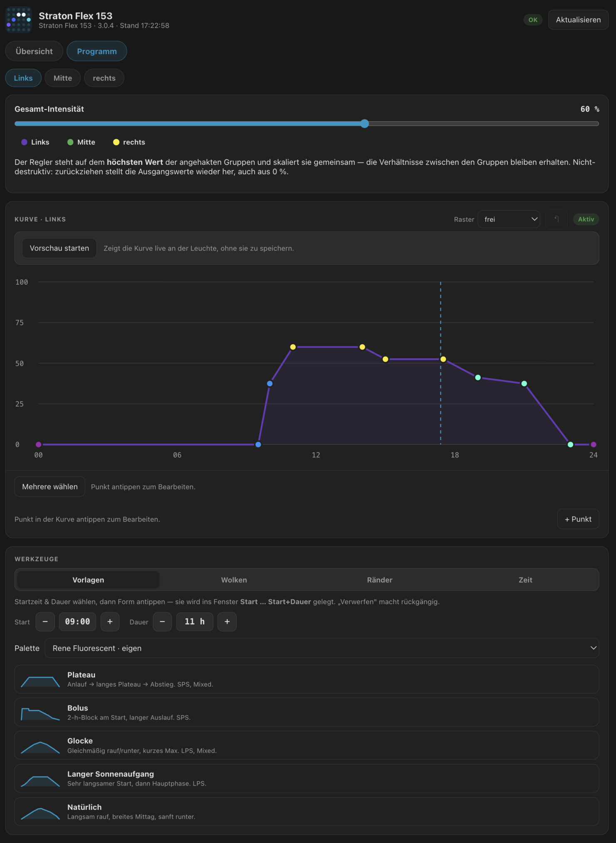Click the first yellow curve point at peak
Screen dimensions: 616x843
pos(293,347)
